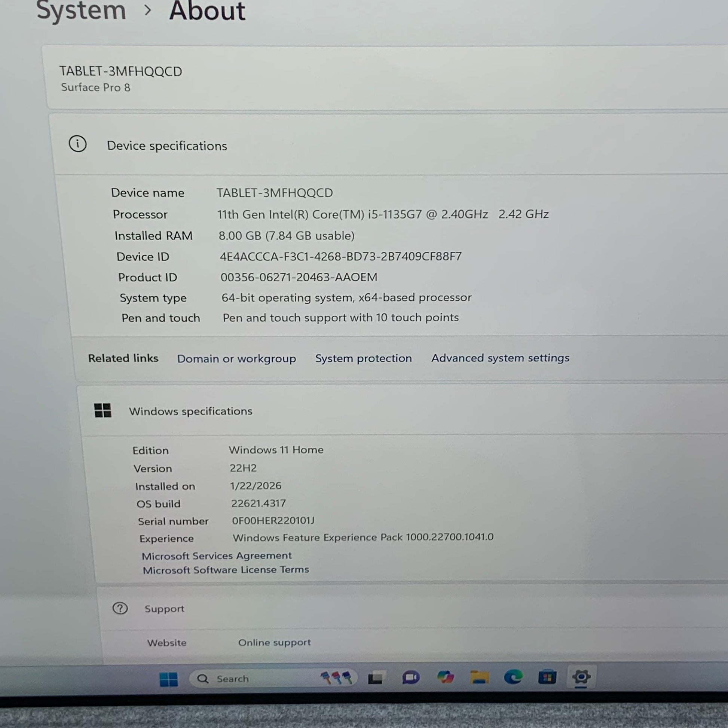Collapse the Device specifications section
The height and width of the screenshot is (728, 728).
(167, 146)
